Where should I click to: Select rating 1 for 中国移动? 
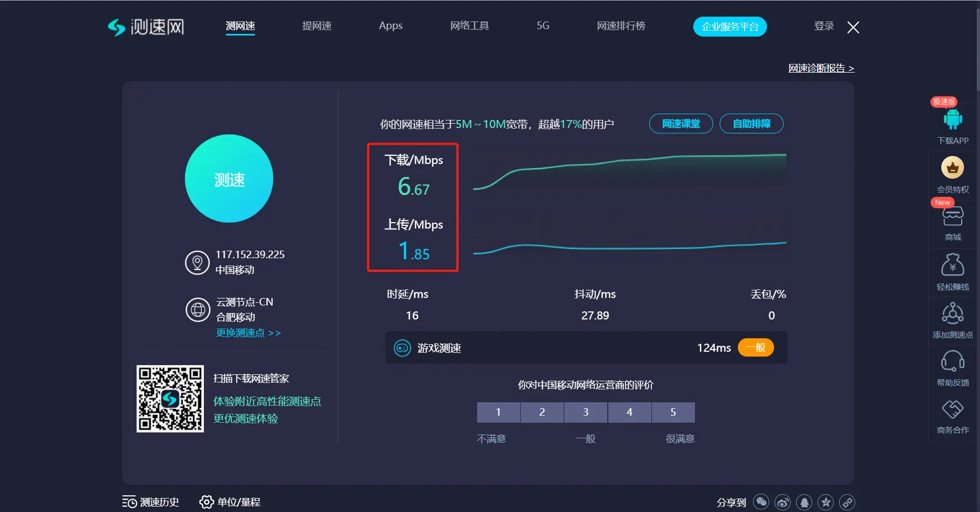498,413
